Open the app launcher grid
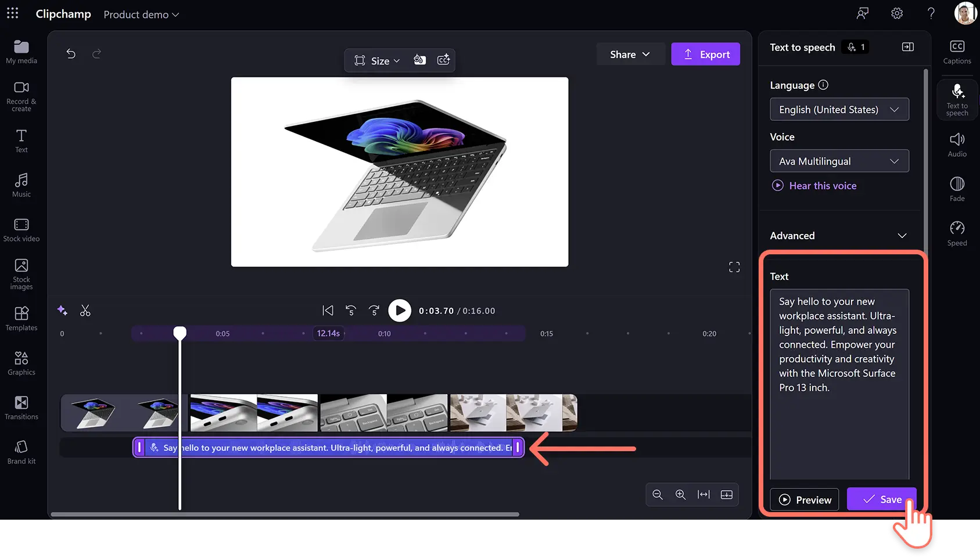This screenshot has height=558, width=980. click(x=13, y=13)
